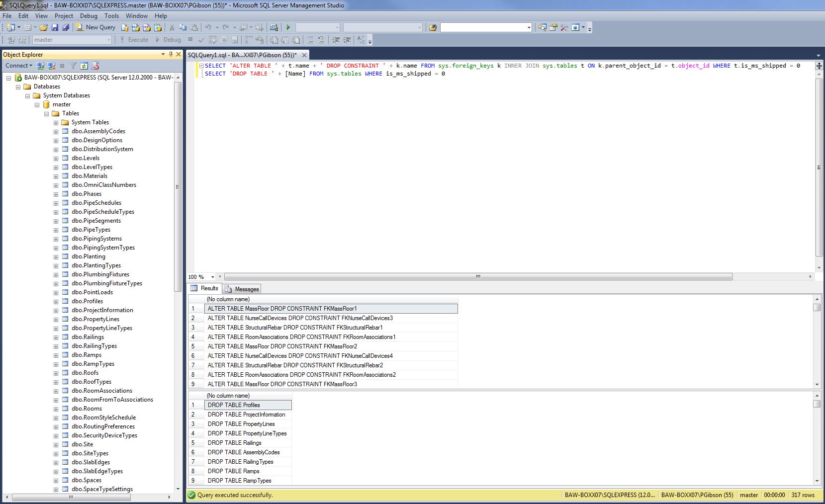Viewport: 825px width, 504px height.
Task: Select dbo.PipeSchedules in the tree
Action: coord(96,203)
